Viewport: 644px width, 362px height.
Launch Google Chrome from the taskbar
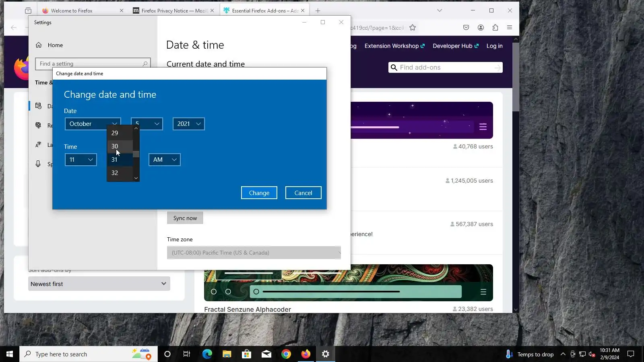point(286,354)
